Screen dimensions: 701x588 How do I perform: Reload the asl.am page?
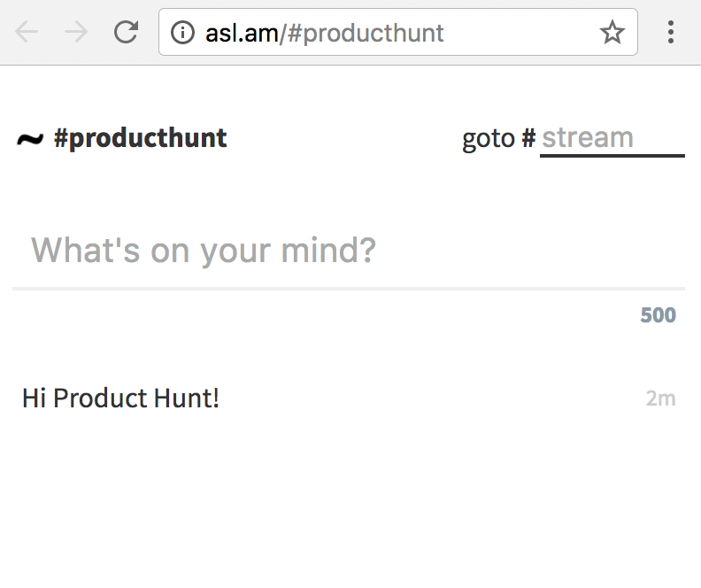[x=127, y=33]
